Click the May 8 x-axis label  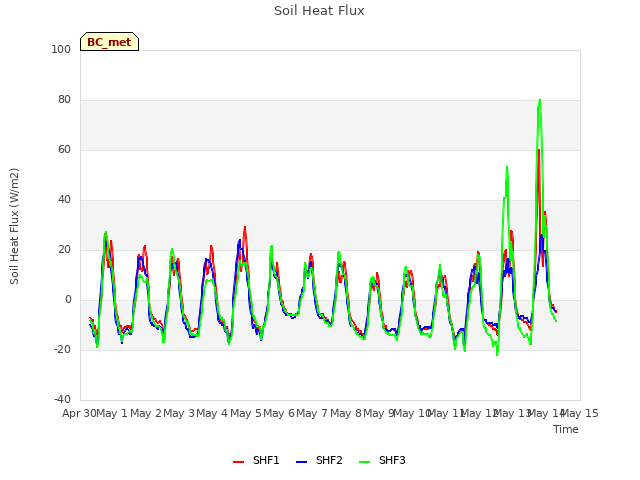[x=346, y=413]
